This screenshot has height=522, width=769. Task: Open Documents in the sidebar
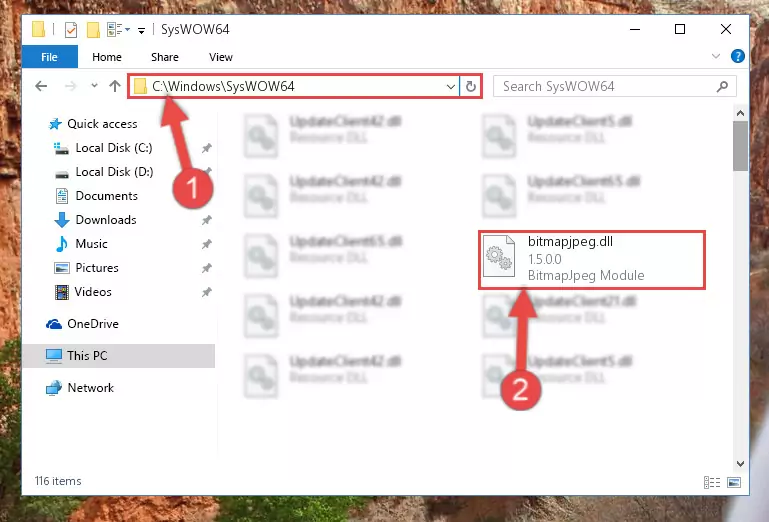pyautogui.click(x=106, y=196)
